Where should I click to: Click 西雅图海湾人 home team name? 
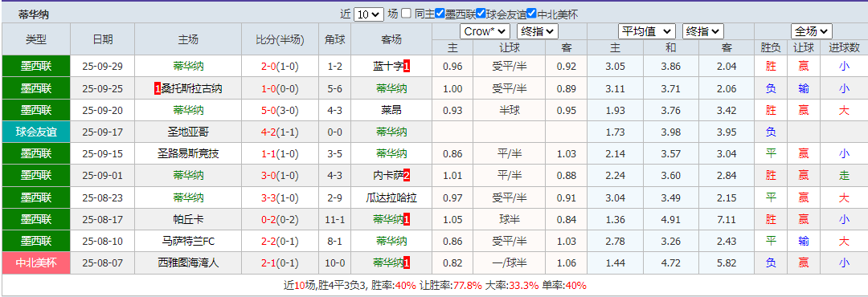click(x=188, y=263)
